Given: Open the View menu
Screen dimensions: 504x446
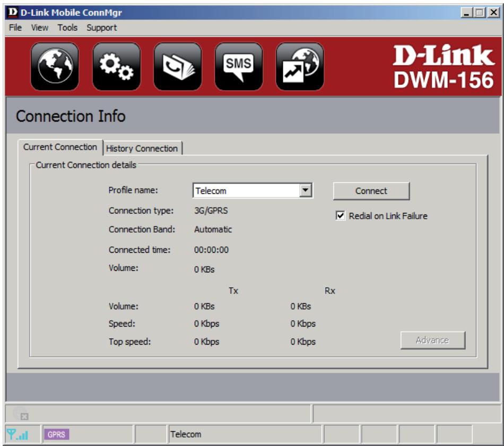Looking at the screenshot, I should (40, 28).
